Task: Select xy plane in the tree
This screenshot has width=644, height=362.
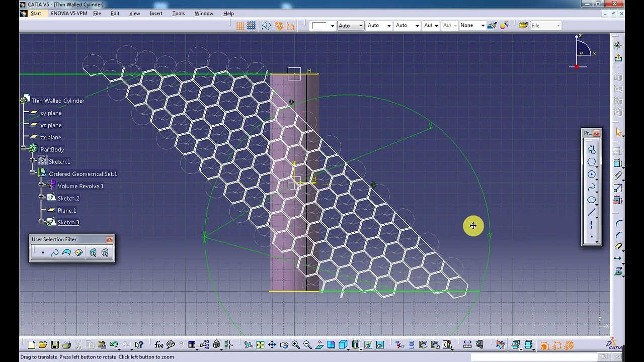Action: click(x=51, y=113)
